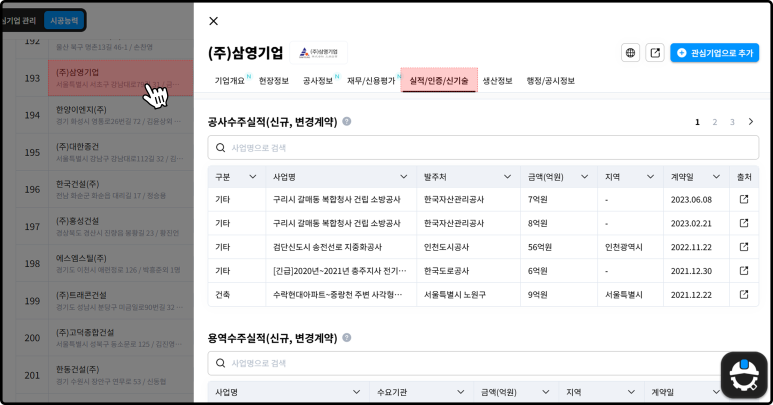Image resolution: width=773 pixels, height=405 pixels.
Task: Open source link for 2023.06.08 contract row
Action: coord(744,199)
